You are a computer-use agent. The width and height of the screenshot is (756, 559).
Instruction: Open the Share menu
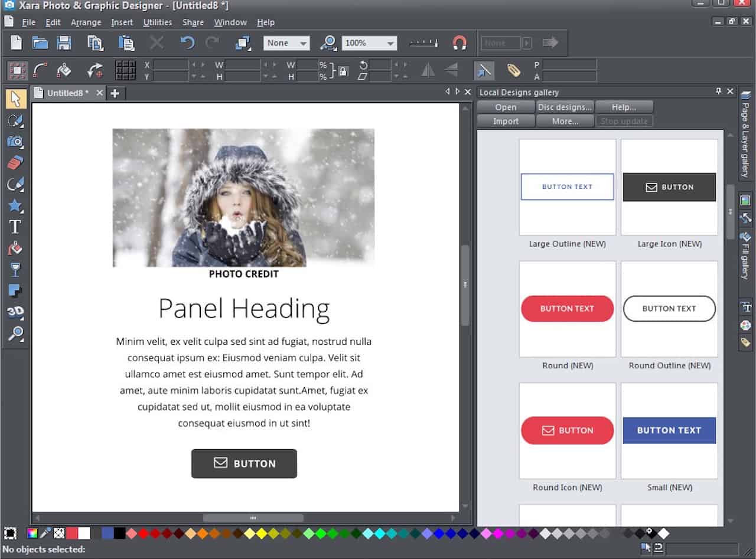[x=193, y=22]
